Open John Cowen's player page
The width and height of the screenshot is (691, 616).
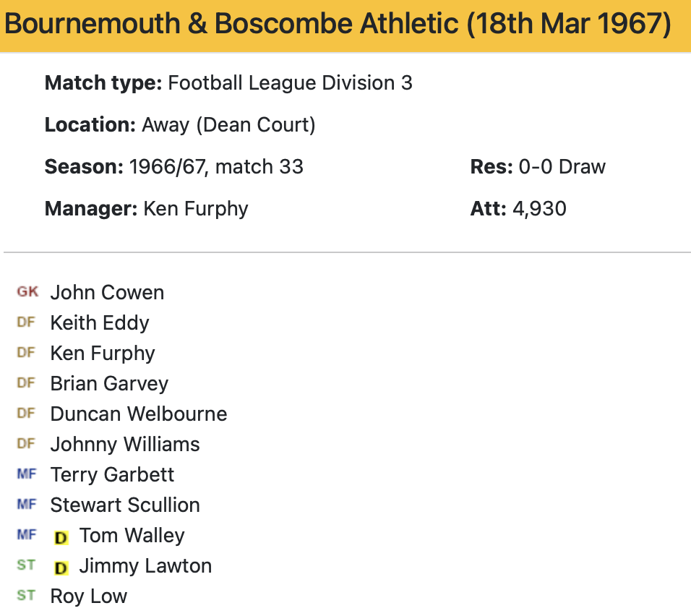[107, 293]
